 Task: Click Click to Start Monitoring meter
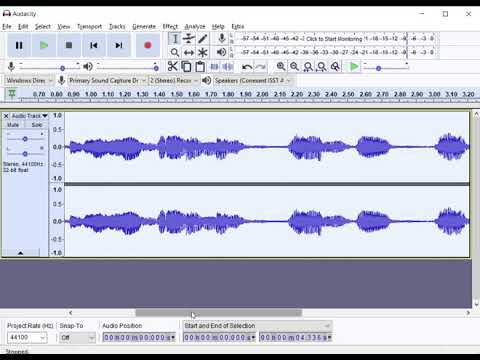click(334, 39)
